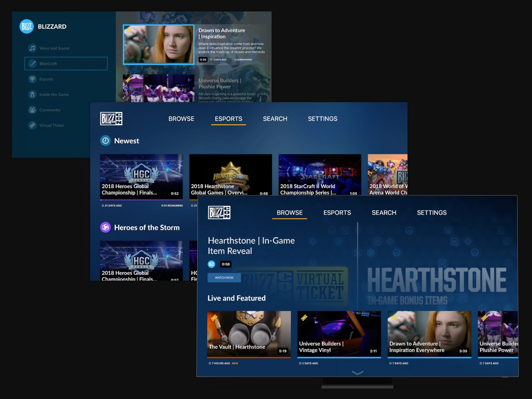
Task: Open SETTINGS in the front window
Action: tap(432, 213)
